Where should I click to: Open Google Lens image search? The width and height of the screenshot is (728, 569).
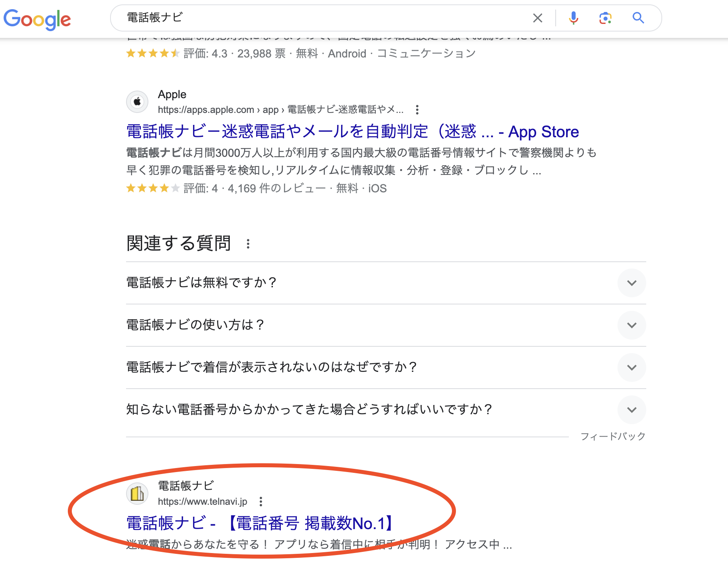[605, 18]
